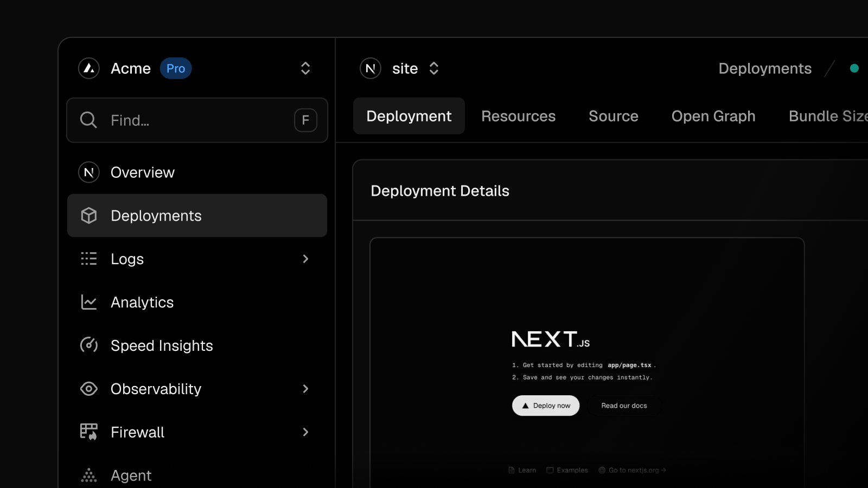Switch to the Resources tab
This screenshot has width=868, height=488.
[519, 116]
